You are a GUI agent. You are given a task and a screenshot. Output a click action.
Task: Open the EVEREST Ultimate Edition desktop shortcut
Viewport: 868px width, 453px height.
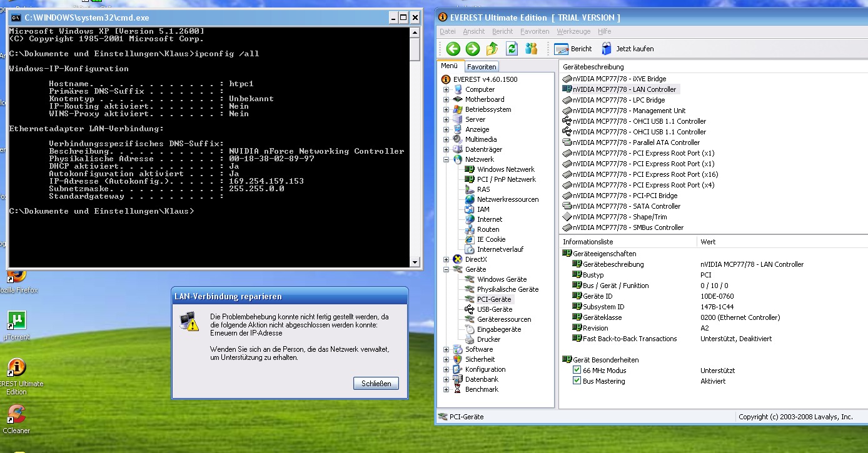pyautogui.click(x=17, y=377)
